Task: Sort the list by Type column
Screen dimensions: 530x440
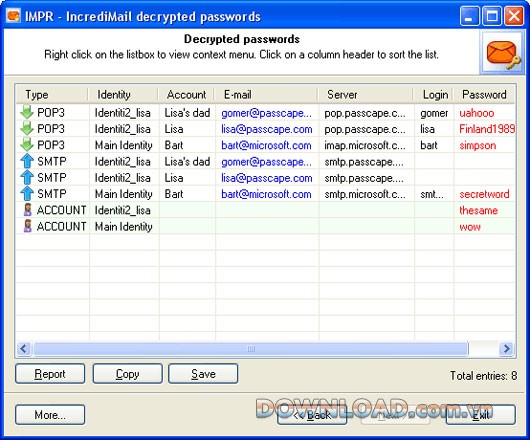Action: [x=52, y=95]
